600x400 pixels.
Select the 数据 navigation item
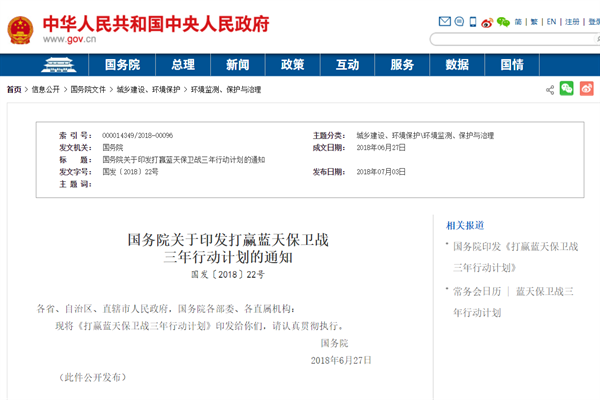[x=456, y=65]
